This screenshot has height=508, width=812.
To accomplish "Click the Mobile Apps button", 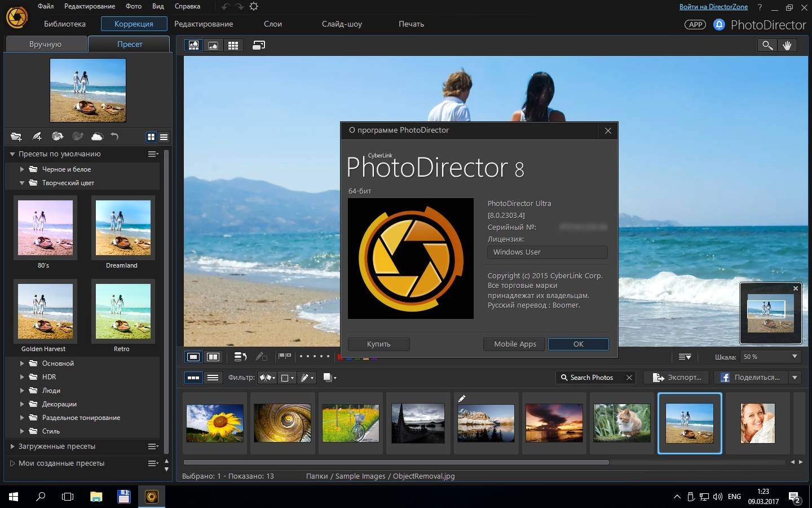I will pyautogui.click(x=515, y=344).
